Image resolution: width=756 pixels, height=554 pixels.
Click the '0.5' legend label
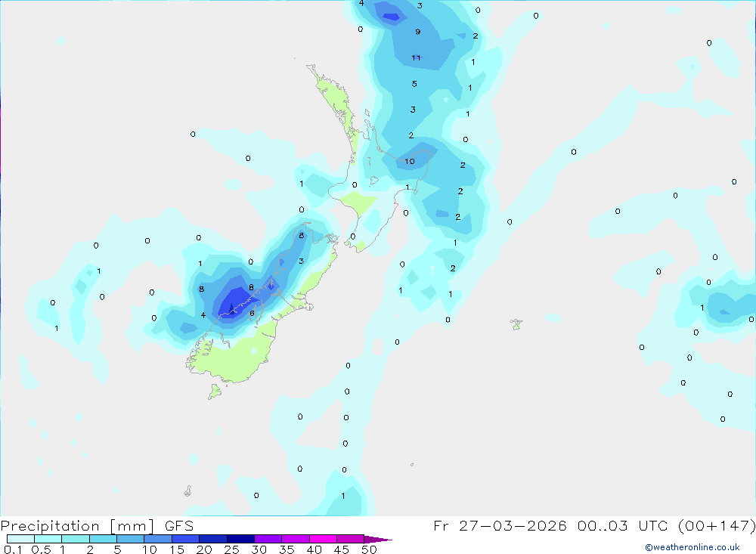click(x=41, y=549)
